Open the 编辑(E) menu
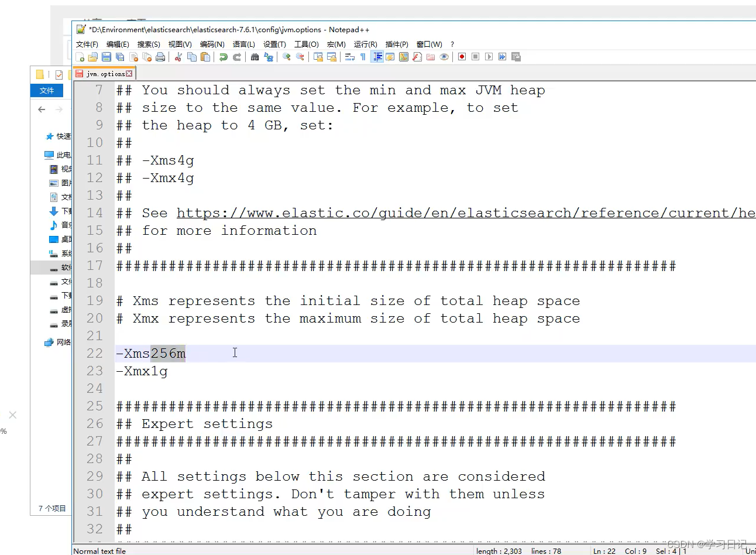The width and height of the screenshot is (756, 555). pyautogui.click(x=118, y=44)
